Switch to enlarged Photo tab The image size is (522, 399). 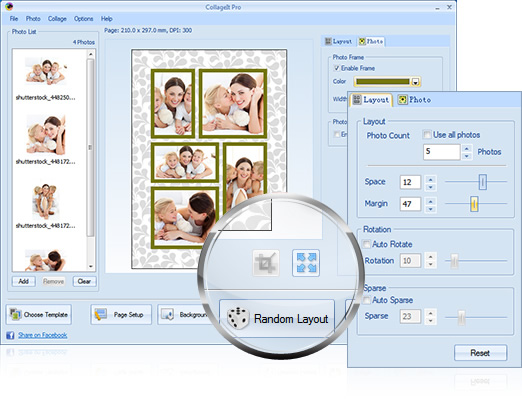(414, 100)
